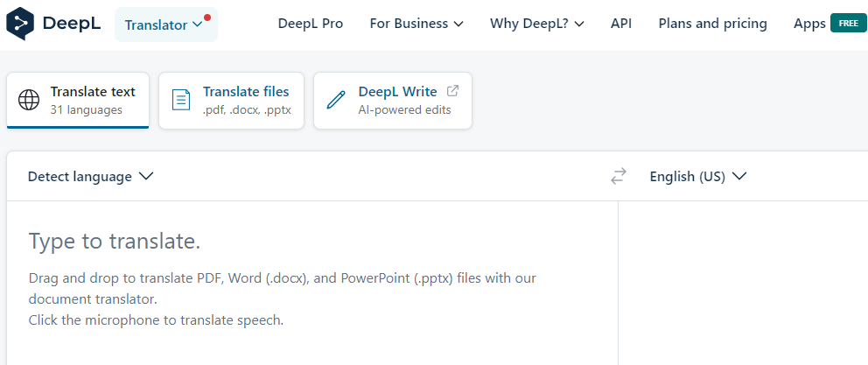Swap source and target languages

point(619,177)
